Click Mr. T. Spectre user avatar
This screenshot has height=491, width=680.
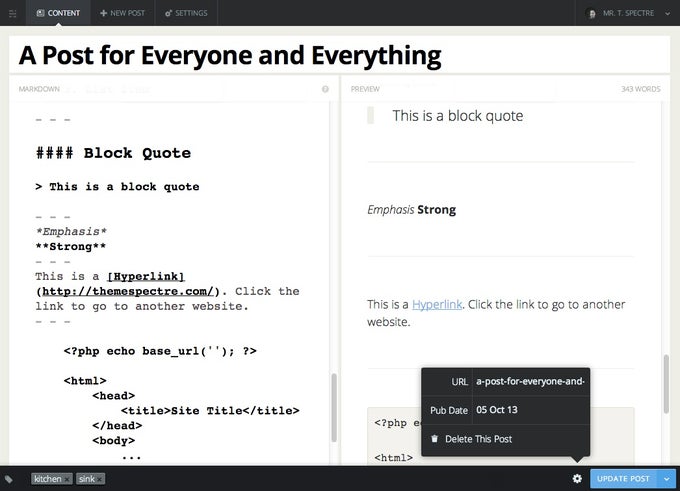click(x=591, y=13)
